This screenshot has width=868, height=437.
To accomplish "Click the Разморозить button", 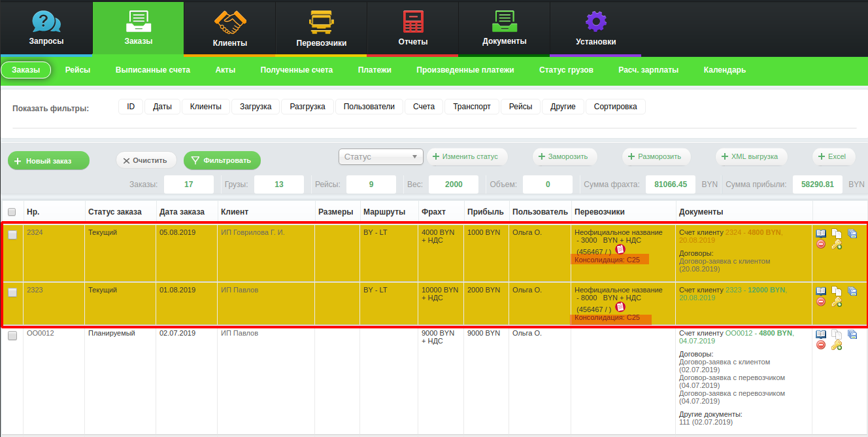I will pyautogui.click(x=658, y=157).
